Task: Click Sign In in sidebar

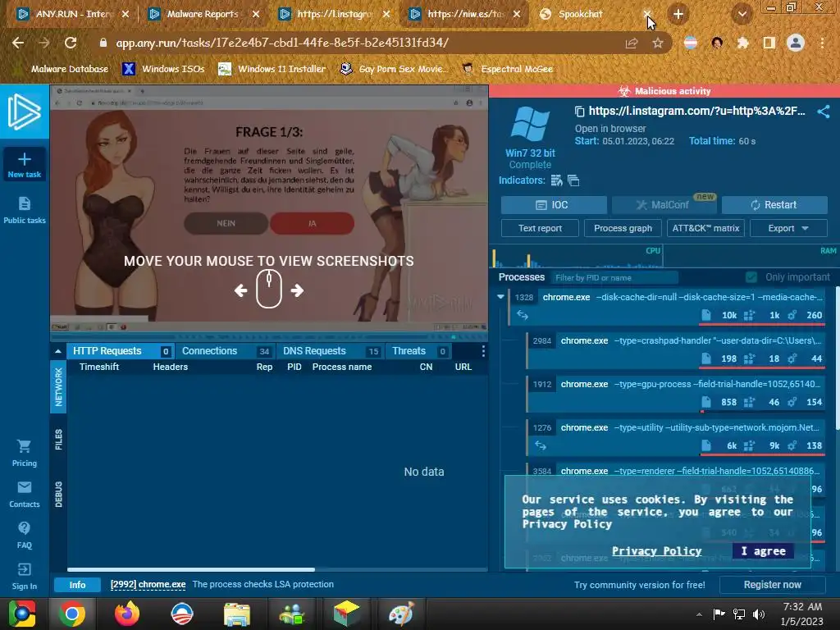Action: [x=24, y=577]
